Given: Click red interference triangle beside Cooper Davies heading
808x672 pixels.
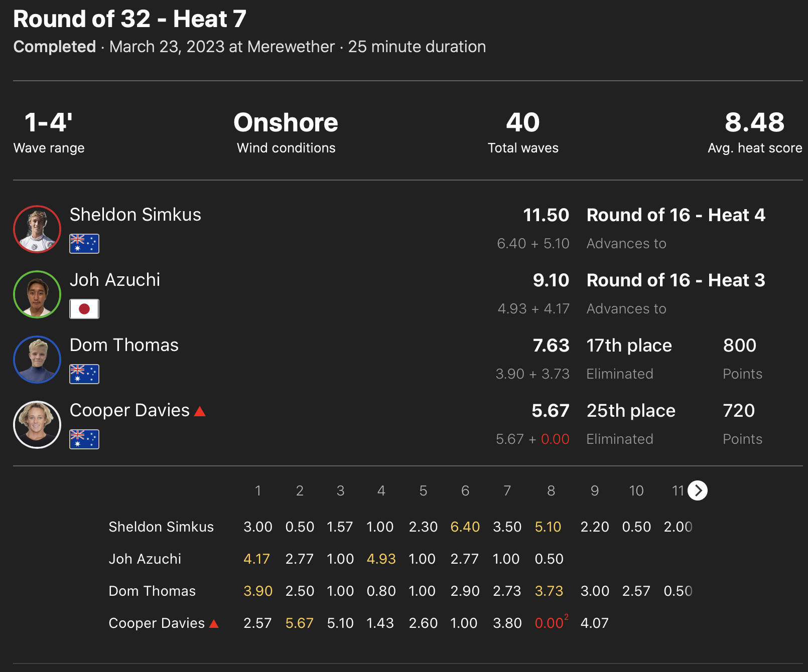Looking at the screenshot, I should 200,412.
